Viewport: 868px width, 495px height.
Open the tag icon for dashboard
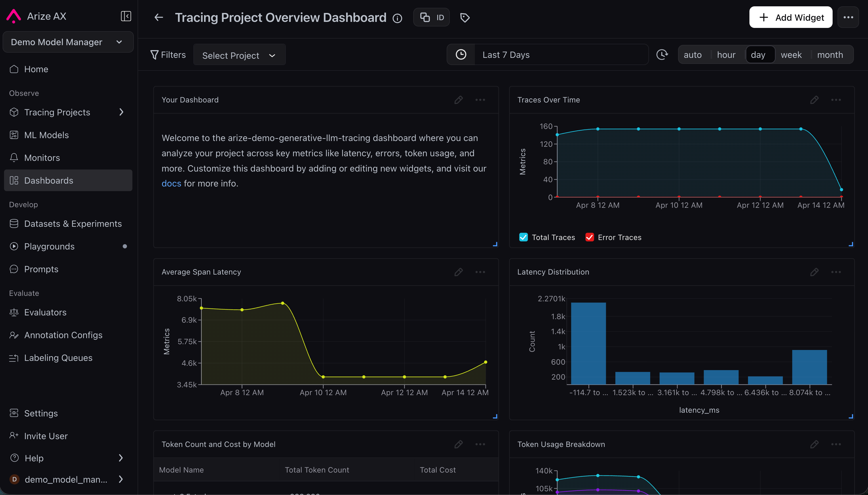[465, 17]
